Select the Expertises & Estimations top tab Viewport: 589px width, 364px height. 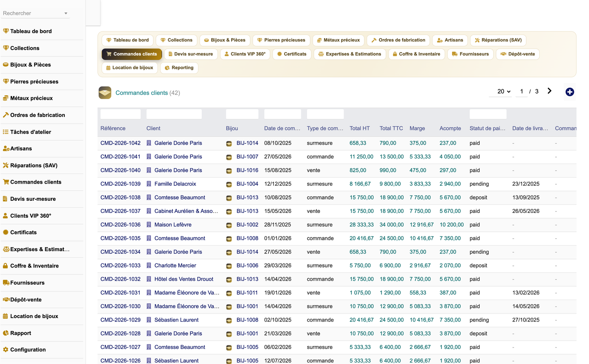pos(350,54)
